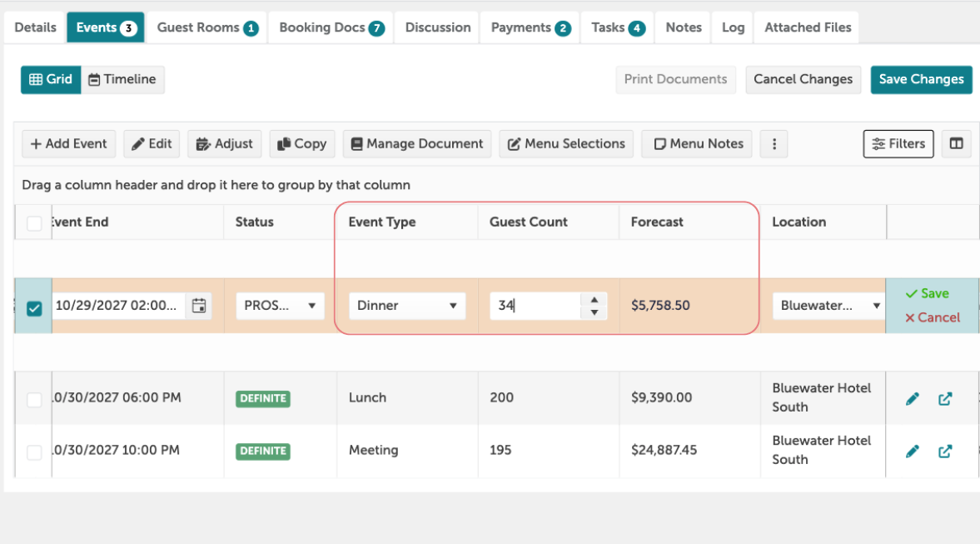980x544 pixels.
Task: Check the Meeting row checkbox
Action: (34, 452)
